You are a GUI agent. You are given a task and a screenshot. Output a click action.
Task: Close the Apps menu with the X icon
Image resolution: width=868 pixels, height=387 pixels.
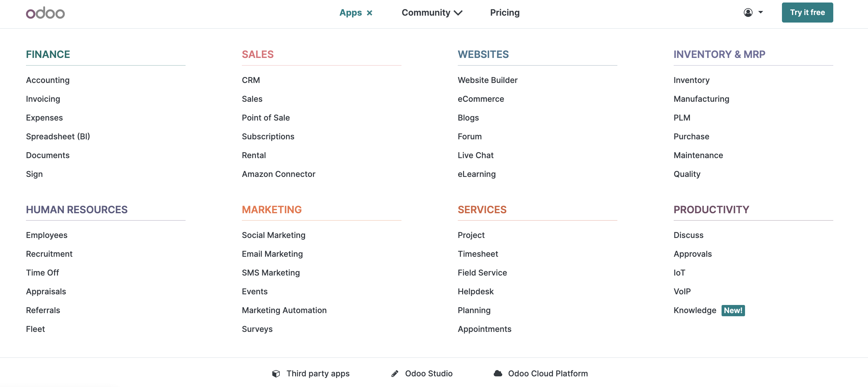(x=370, y=13)
